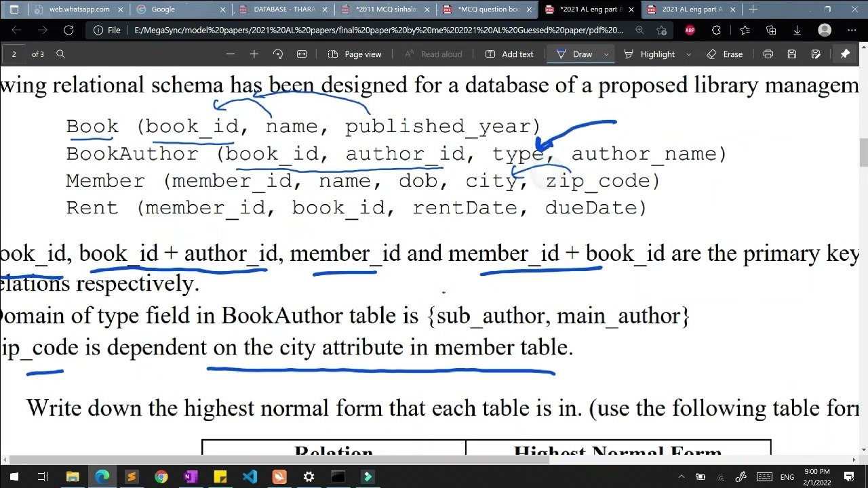Screen dimensions: 868x488
Task: Open the clock showing 9:00 PM
Action: 816,477
